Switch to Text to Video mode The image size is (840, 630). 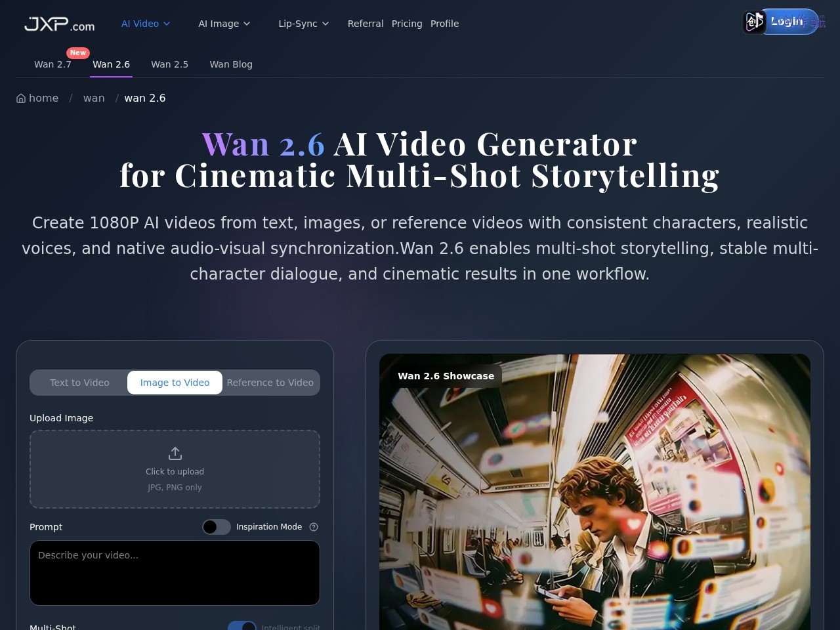pos(79,383)
